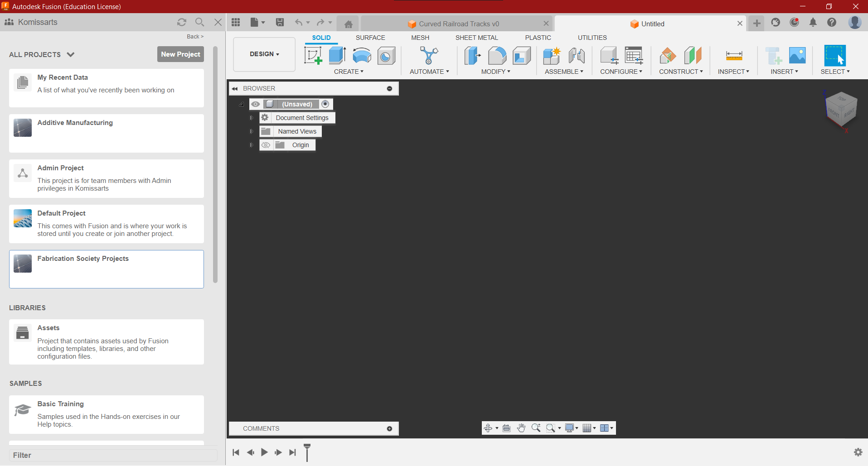Click the New Project button
This screenshot has width=868, height=466.
pos(180,54)
